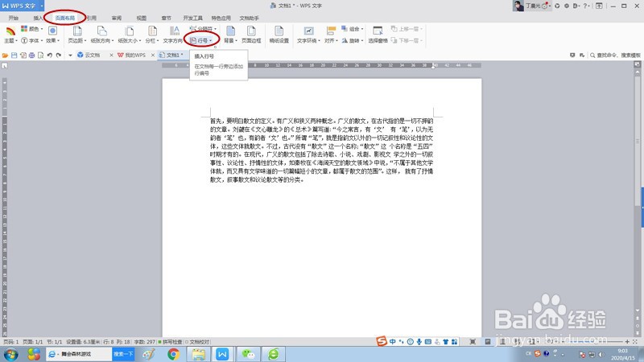Image resolution: width=644 pixels, height=362 pixels.
Task: Open the 行号 (Line Numbers) dropdown
Action: (x=201, y=41)
